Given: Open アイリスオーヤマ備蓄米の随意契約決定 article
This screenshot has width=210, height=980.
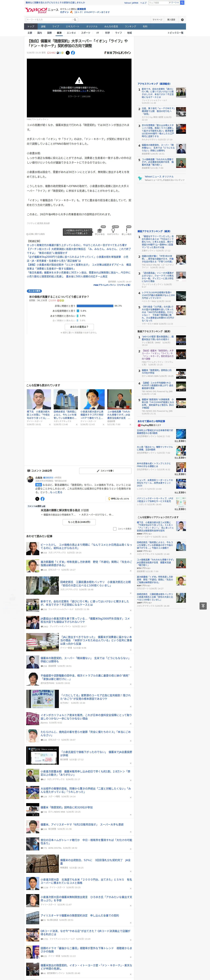Looking at the screenshot, I should pyautogui.click(x=80, y=916).
